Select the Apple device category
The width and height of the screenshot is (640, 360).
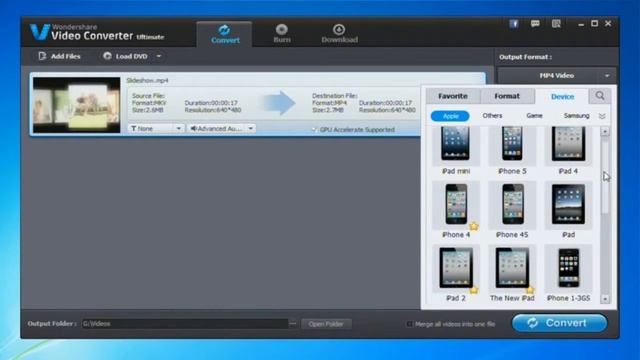tap(450, 116)
